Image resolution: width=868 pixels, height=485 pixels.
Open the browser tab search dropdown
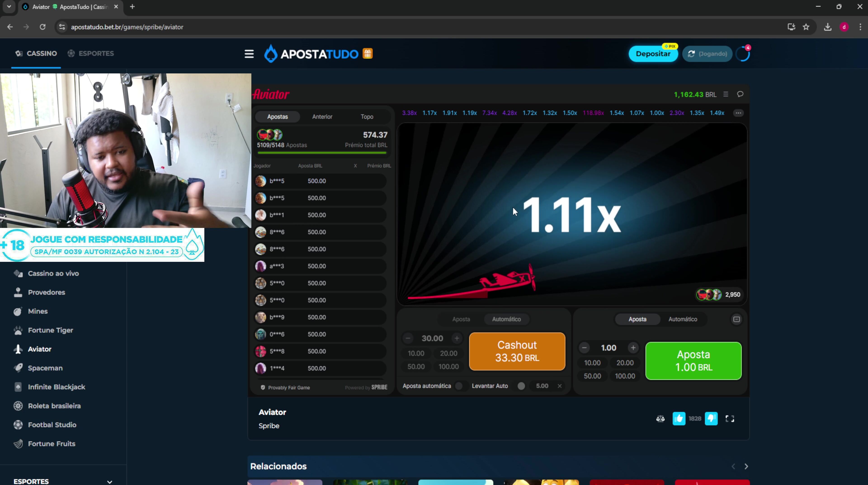[9, 7]
